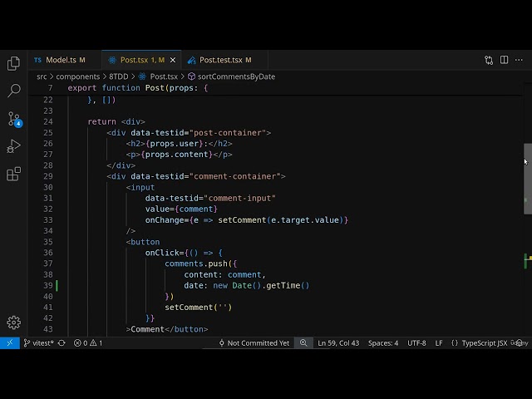
Task: Click the <input tag on line 30
Action: [140, 187]
